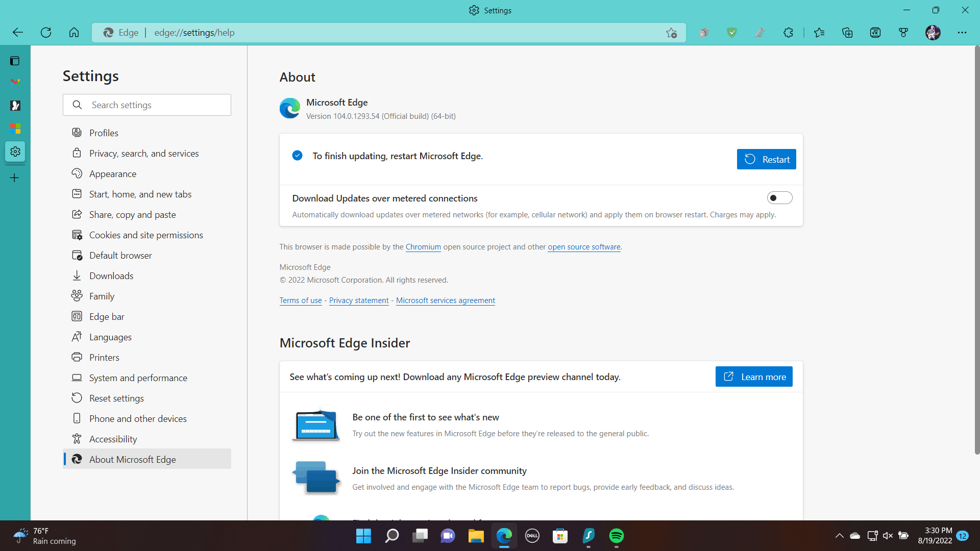Open the Chromium project link
Image resolution: width=980 pixels, height=551 pixels.
coord(423,247)
